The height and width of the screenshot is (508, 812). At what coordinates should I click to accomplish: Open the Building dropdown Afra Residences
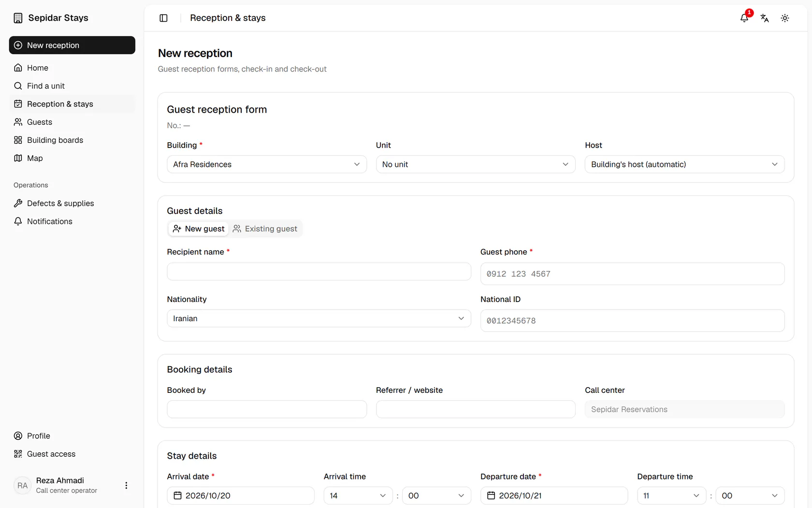[267, 164]
